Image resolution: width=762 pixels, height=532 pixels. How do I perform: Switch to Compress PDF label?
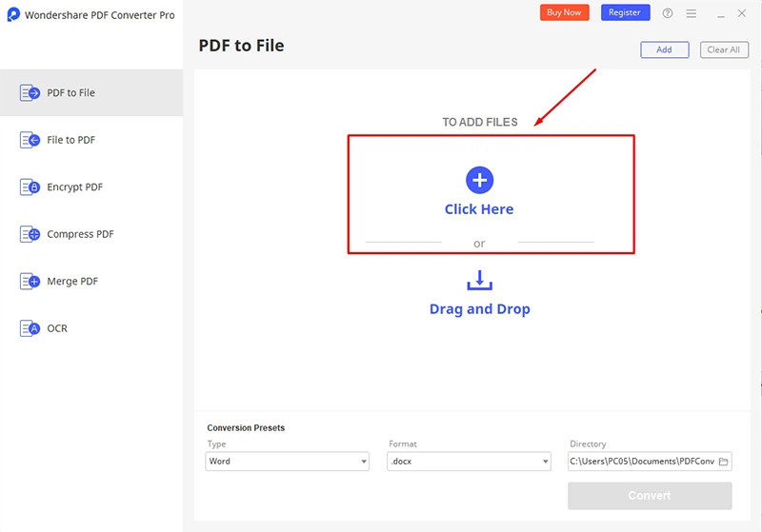80,234
